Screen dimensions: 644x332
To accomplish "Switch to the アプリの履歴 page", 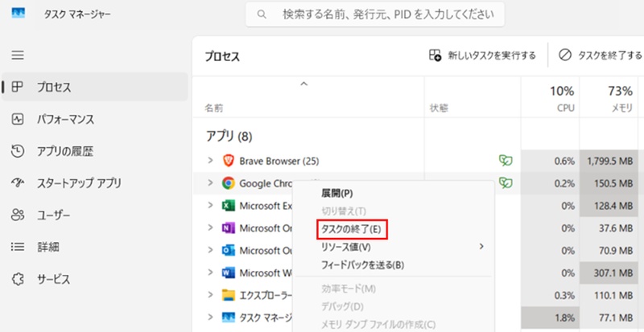I will (94, 151).
